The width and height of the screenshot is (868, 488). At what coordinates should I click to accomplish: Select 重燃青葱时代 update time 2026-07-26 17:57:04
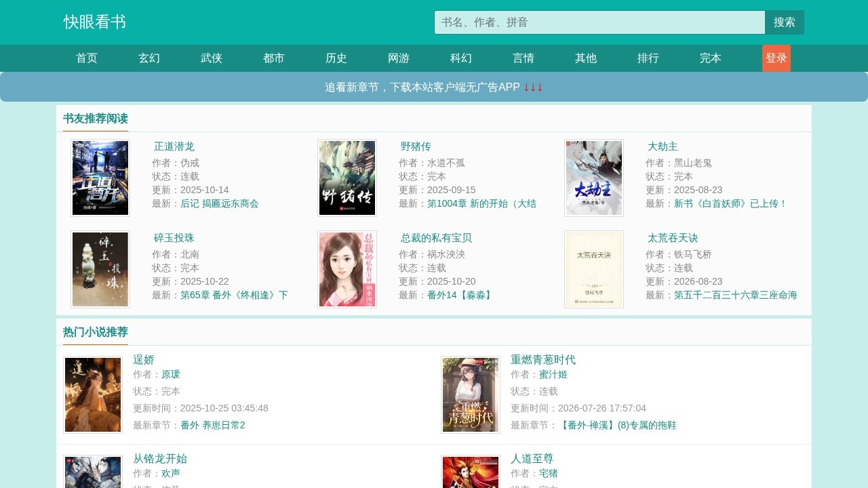[x=602, y=408]
